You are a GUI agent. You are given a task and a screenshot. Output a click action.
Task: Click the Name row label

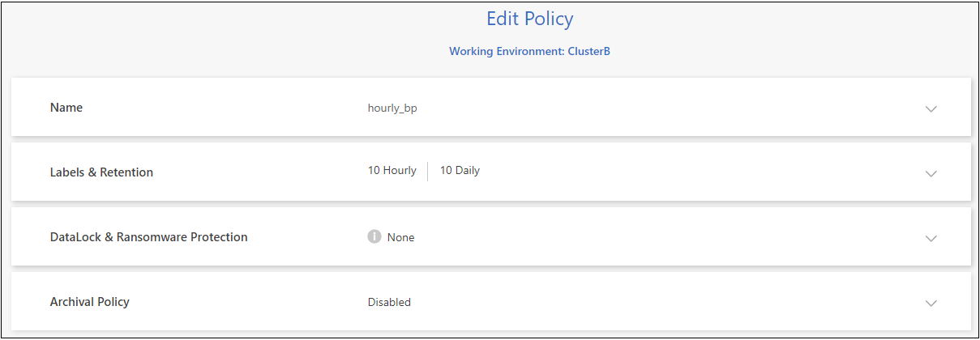(66, 108)
